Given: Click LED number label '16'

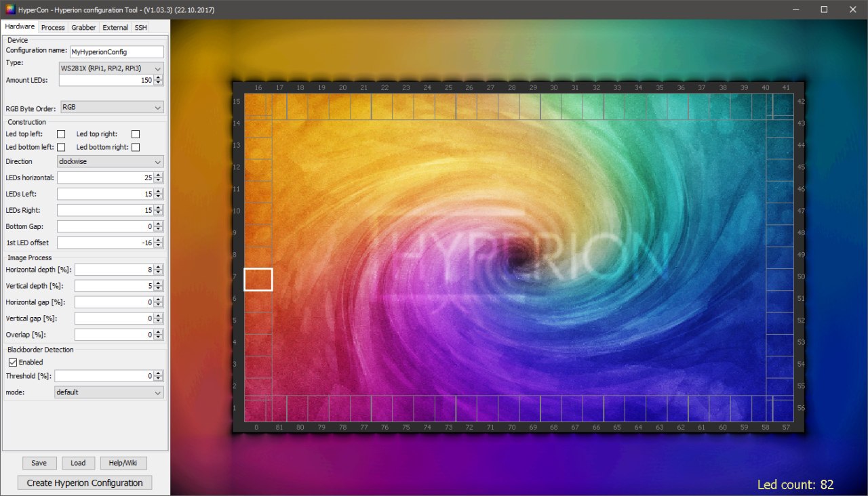Looking at the screenshot, I should [258, 88].
